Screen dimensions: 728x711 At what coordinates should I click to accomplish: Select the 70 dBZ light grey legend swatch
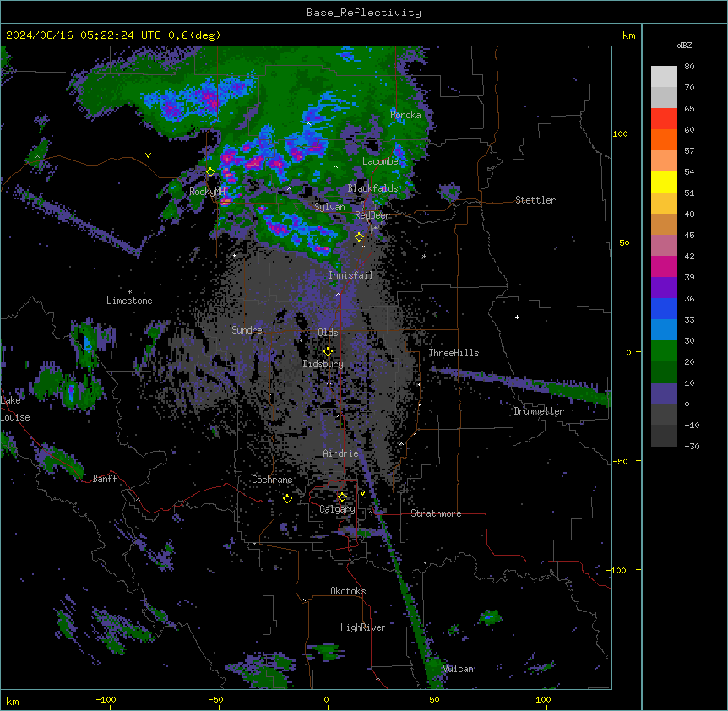tap(664, 77)
